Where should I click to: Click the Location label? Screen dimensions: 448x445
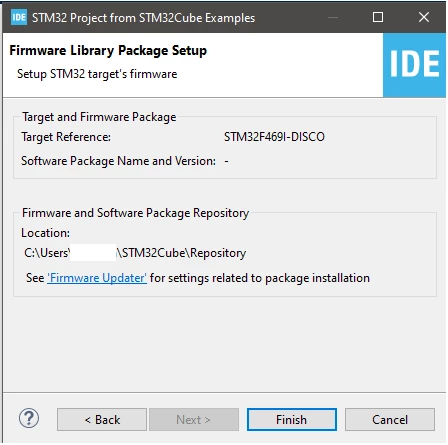[46, 233]
